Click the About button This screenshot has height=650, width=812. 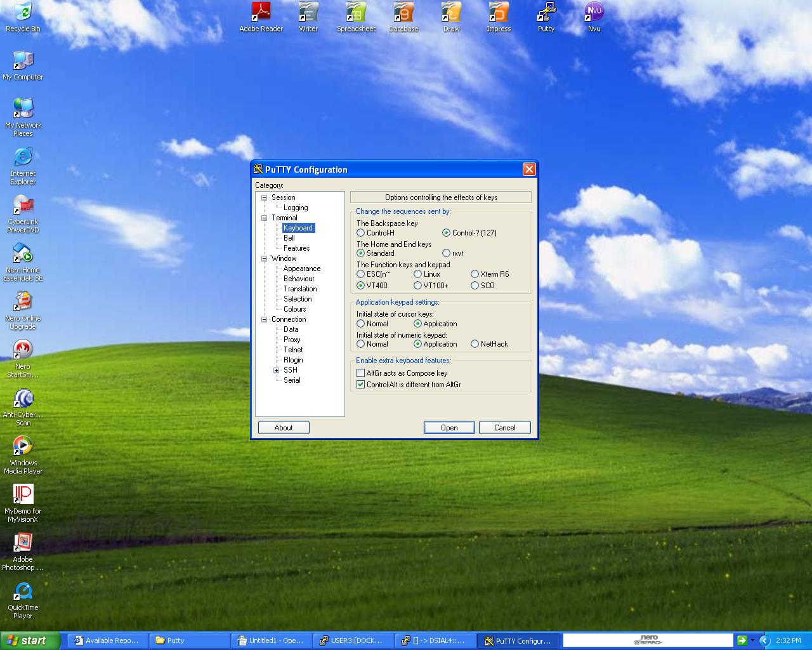tap(284, 428)
